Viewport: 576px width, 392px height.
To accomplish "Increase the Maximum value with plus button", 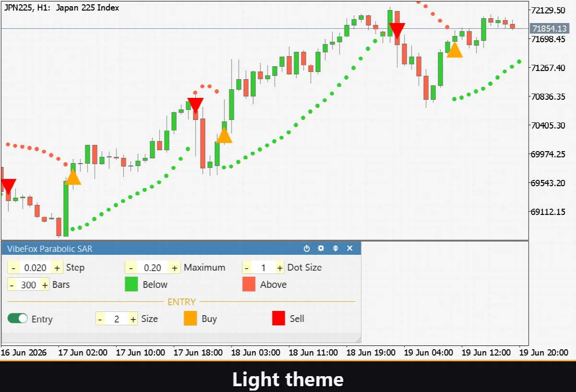I will tap(175, 268).
